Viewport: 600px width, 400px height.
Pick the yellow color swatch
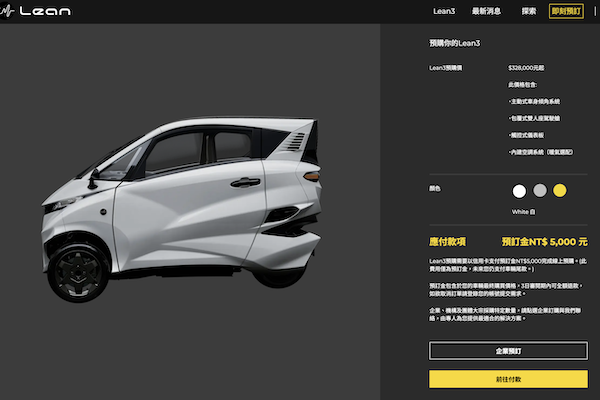560,190
